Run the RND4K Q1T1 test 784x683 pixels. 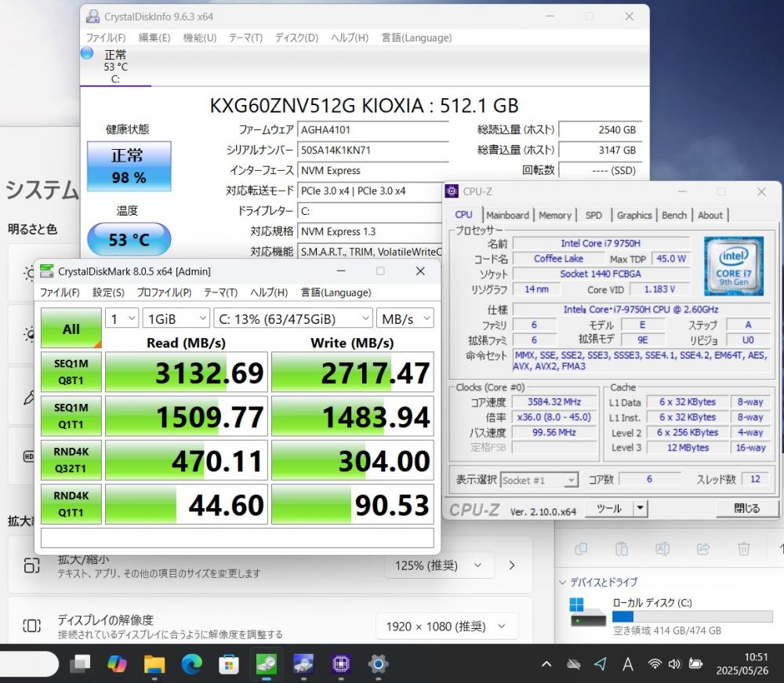coord(71,504)
